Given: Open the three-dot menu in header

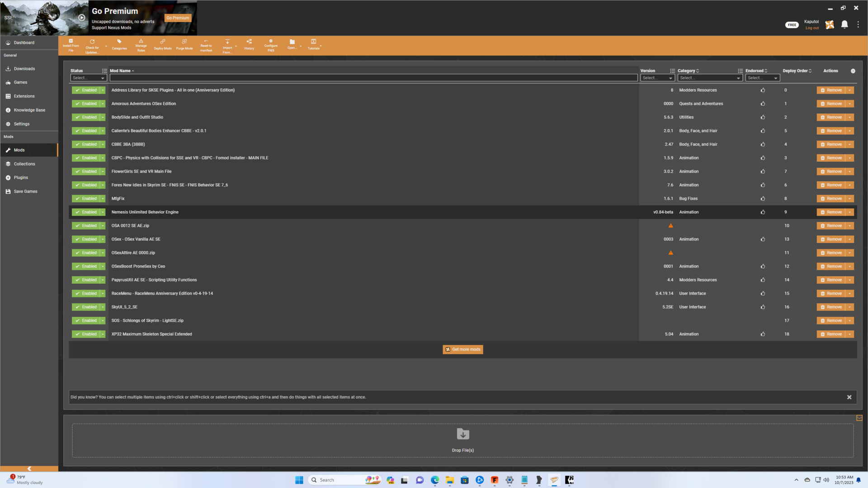Looking at the screenshot, I should point(858,24).
